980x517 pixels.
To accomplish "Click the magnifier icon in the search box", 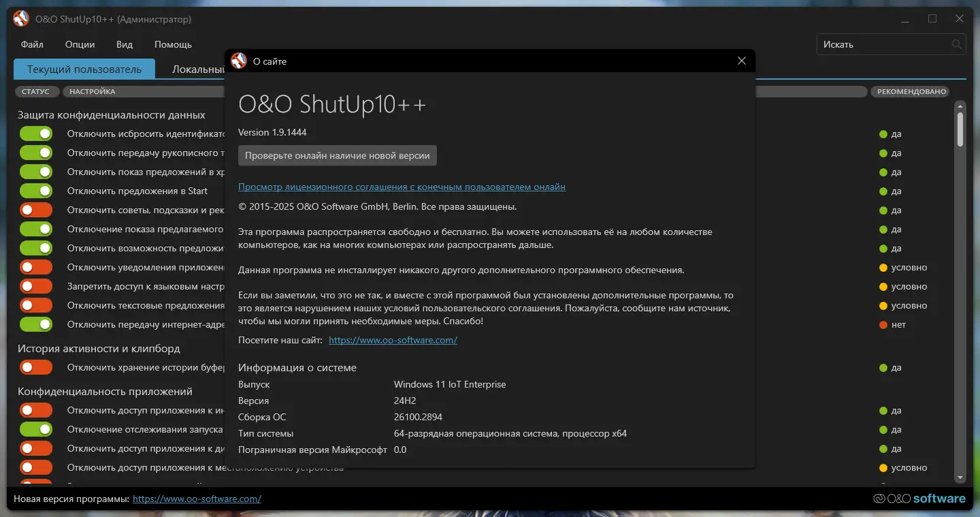I will (957, 45).
